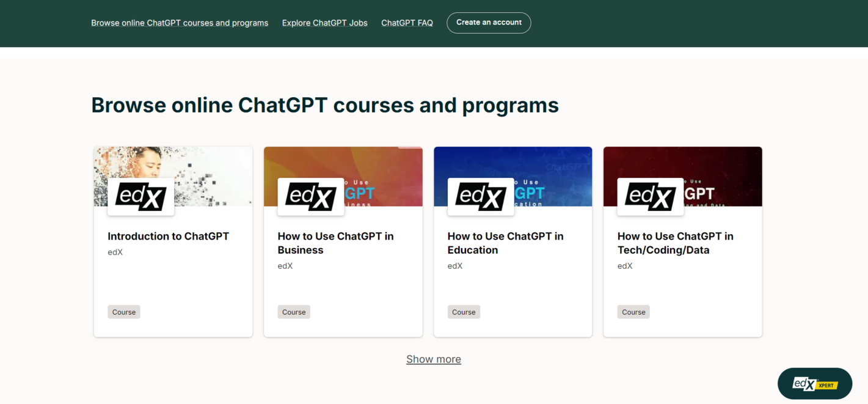This screenshot has height=404, width=868.
Task: Click edX logo on Tech/Coding/Data card
Action: click(651, 197)
